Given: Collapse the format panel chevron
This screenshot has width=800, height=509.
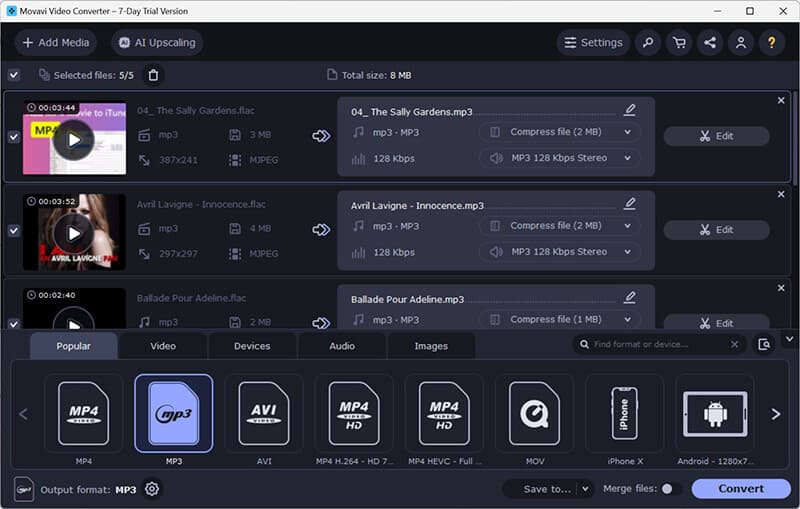Looking at the screenshot, I should pos(789,339).
